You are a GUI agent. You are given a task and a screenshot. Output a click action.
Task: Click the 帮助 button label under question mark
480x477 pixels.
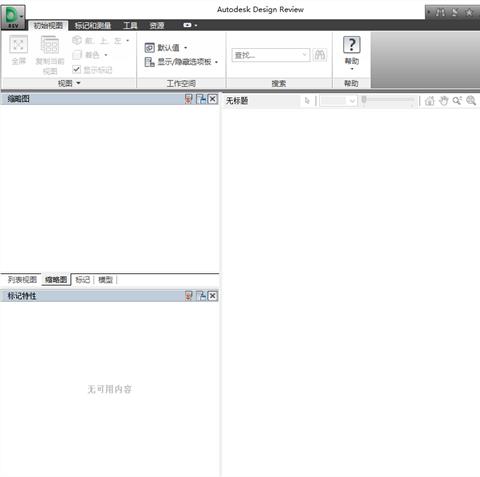(352, 61)
